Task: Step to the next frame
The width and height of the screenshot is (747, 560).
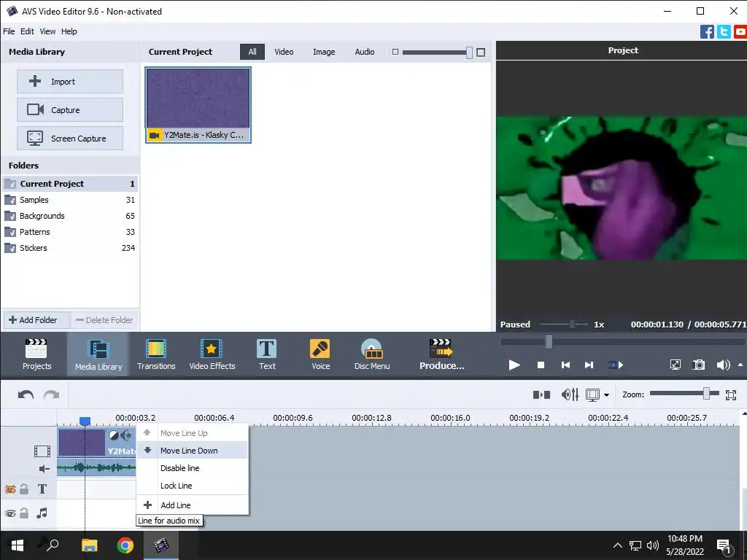Action: tap(589, 365)
